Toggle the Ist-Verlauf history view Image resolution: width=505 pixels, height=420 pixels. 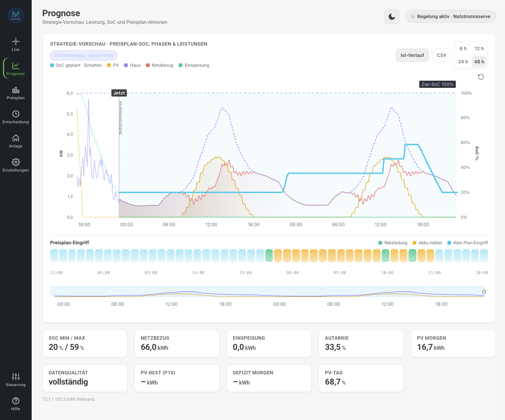(412, 55)
